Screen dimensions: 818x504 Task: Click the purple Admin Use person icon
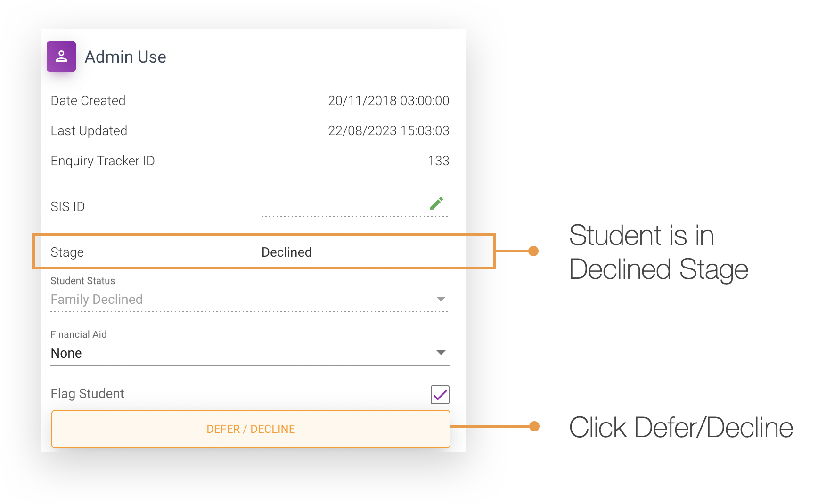(x=61, y=56)
